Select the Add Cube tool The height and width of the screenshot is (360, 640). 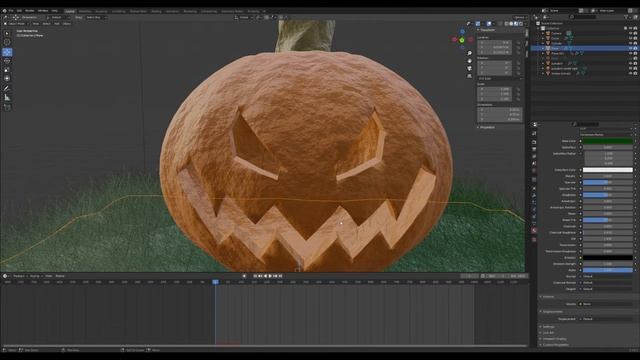7,107
